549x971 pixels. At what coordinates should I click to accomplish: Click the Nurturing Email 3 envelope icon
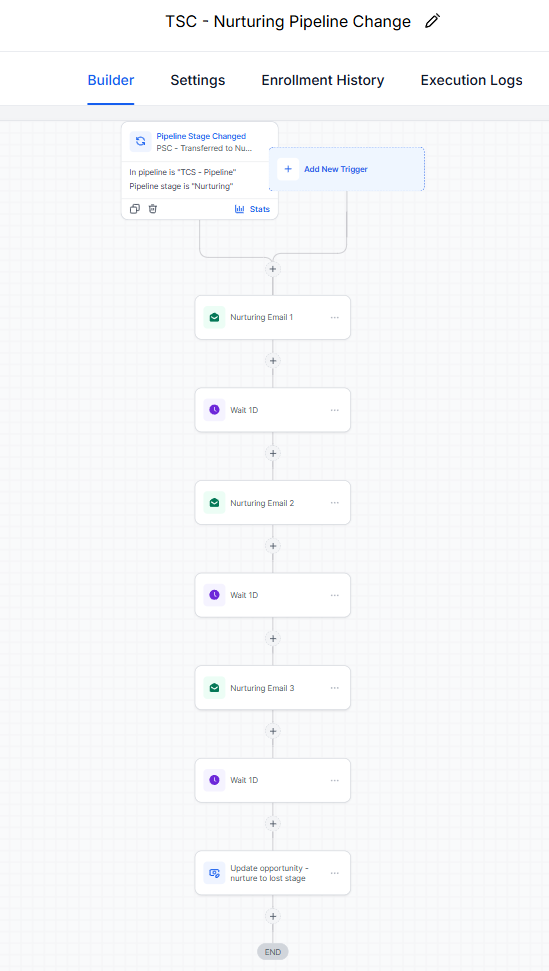pyautogui.click(x=214, y=687)
